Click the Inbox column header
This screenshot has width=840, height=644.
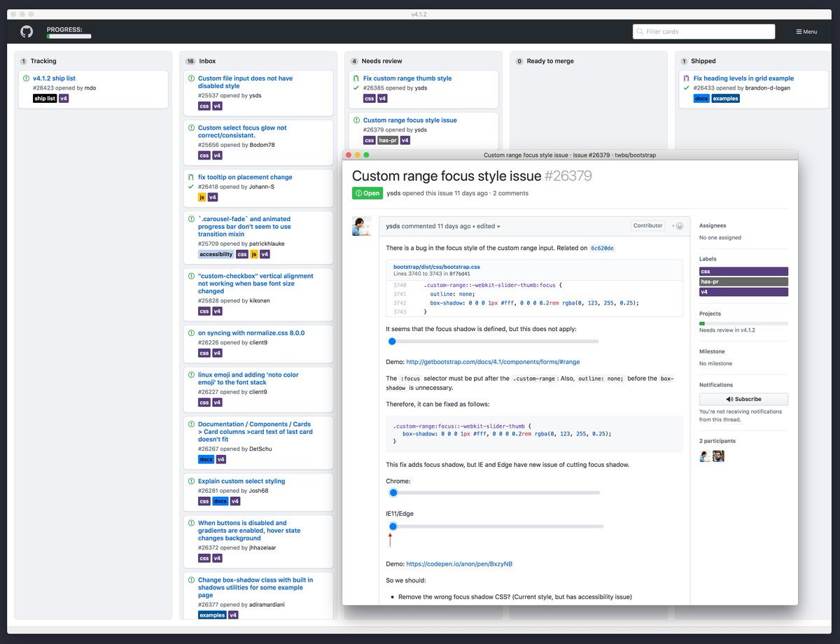(208, 61)
